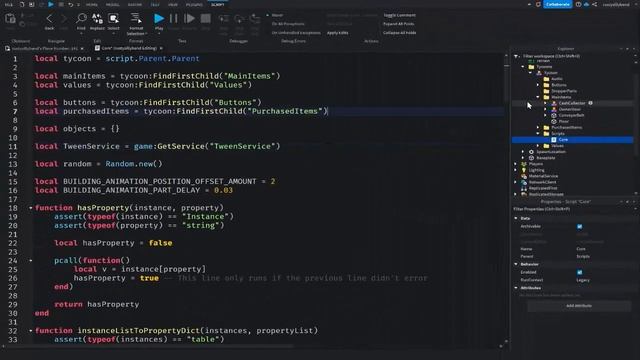The height and width of the screenshot is (360, 640).
Task: Click the Back arrow in Navigate group
Action: coord(49,18)
